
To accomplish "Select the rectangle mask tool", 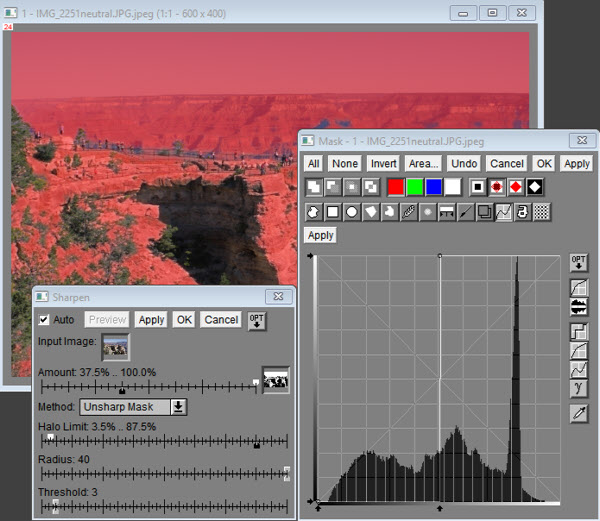I will tap(333, 211).
